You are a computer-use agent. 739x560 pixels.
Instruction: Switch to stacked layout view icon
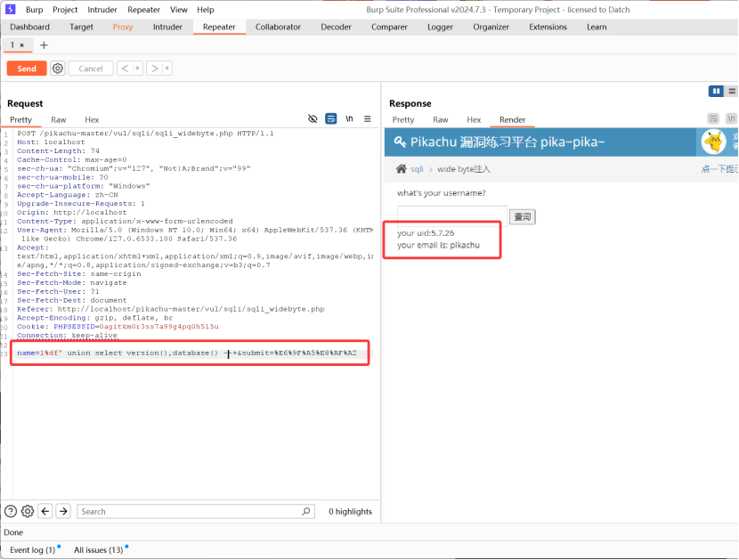pos(732,91)
